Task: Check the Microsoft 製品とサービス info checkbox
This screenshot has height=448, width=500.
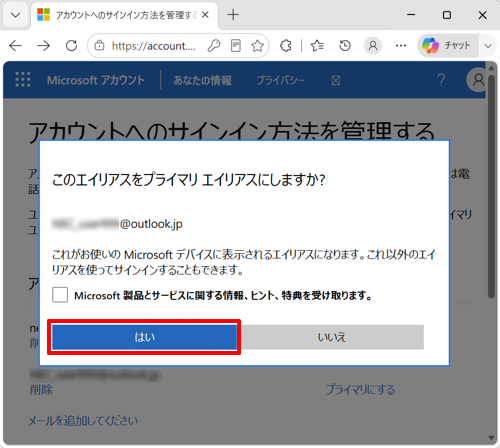Action: coord(60,295)
